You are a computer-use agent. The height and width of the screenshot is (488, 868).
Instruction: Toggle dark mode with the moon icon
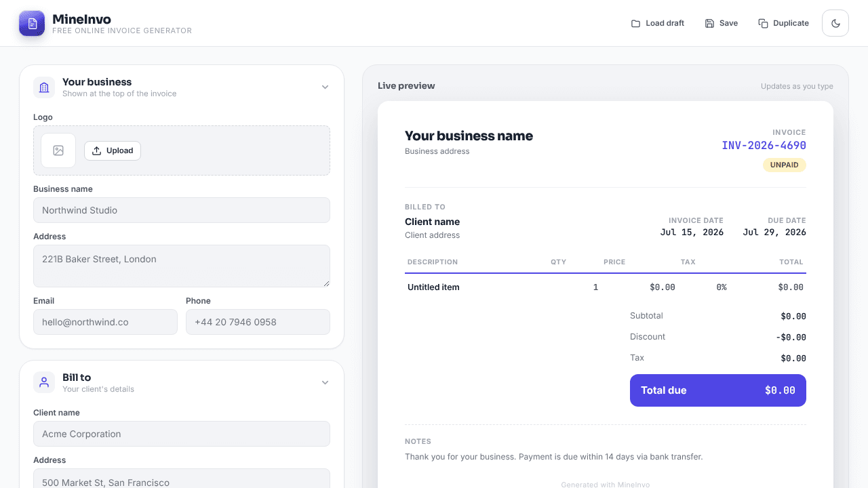click(835, 23)
